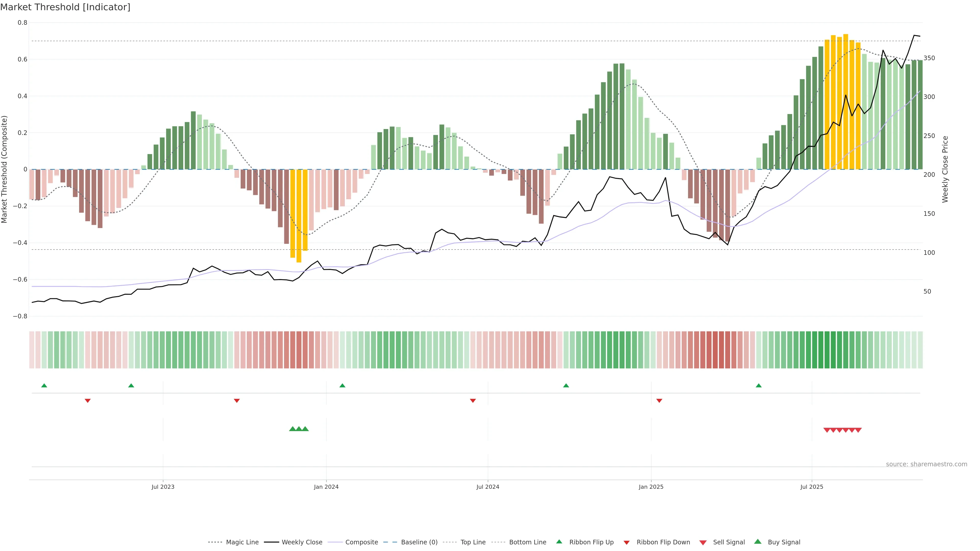Click the last Ribbon Flip Up marker before Jul 2025
The image size is (980, 551).
pyautogui.click(x=758, y=386)
